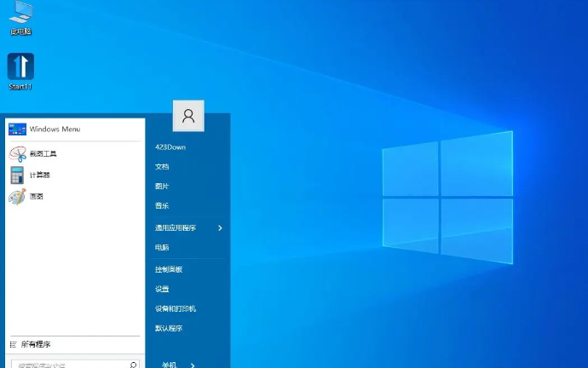Click the Windows Menu text label
The width and height of the screenshot is (588, 368).
[55, 129]
